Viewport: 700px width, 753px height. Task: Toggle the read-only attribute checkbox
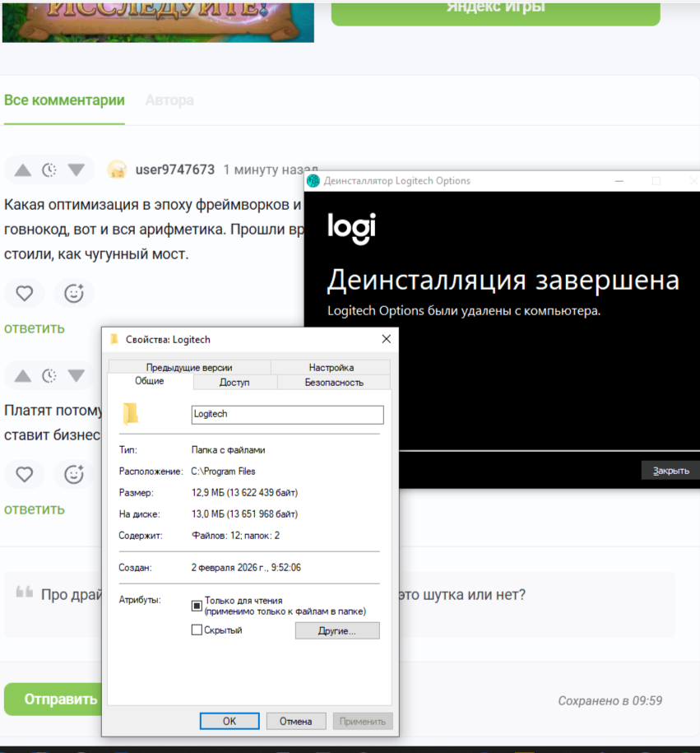pyautogui.click(x=197, y=606)
